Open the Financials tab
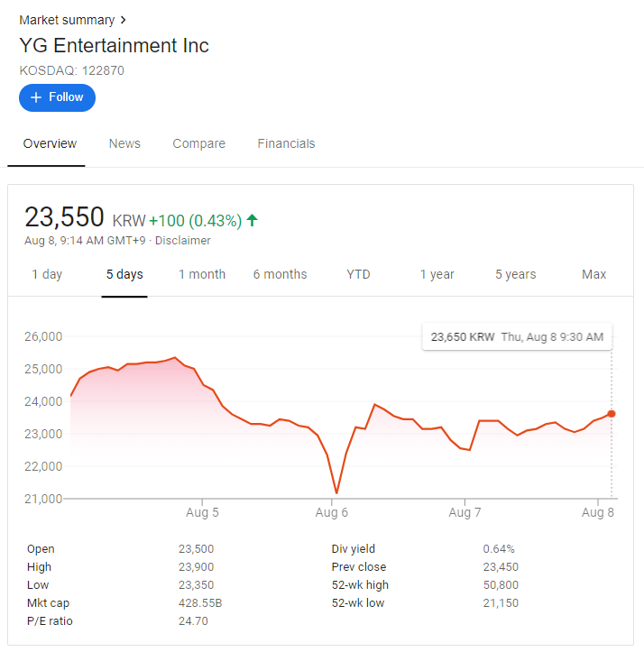 (x=286, y=143)
